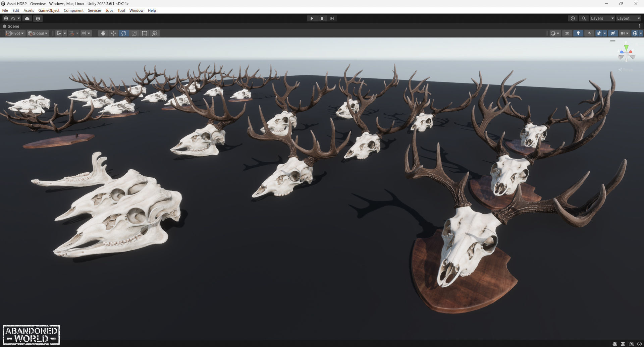This screenshot has width=644, height=347.
Task: Open the Window menu
Action: click(x=136, y=10)
